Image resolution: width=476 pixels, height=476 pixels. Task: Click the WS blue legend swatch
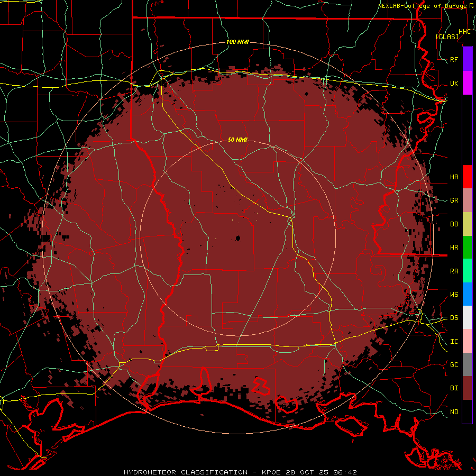[x=467, y=294]
